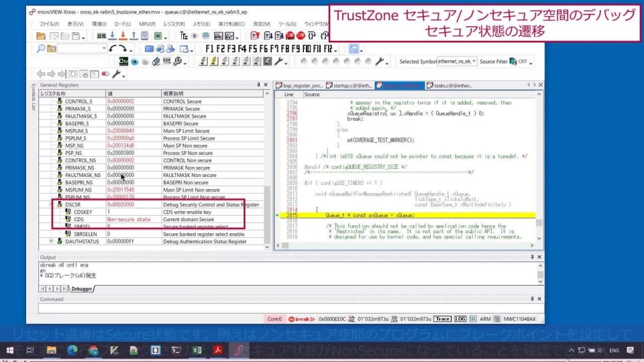
Task: Pin the Output panel
Action: click(532, 257)
